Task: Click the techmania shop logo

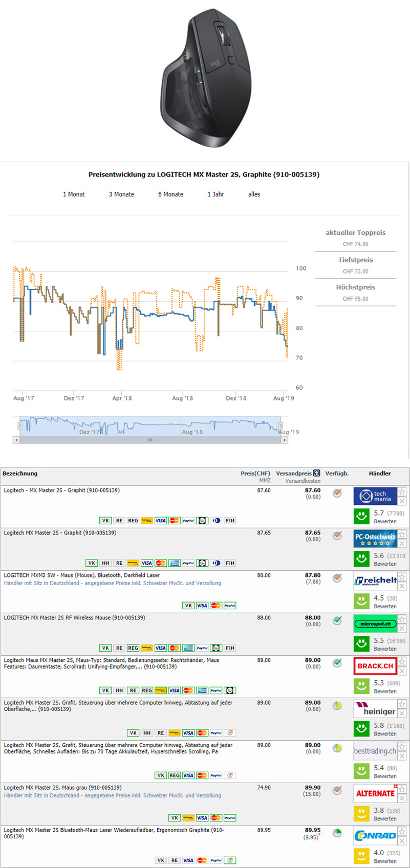Action: (x=375, y=496)
